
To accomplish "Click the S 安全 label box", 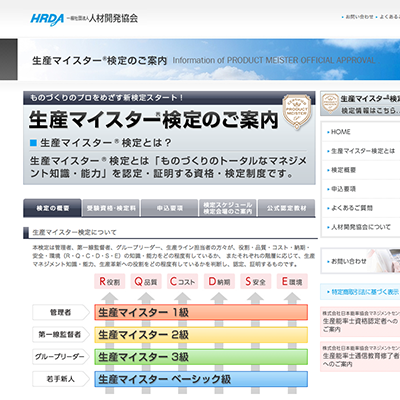I will (256, 282).
